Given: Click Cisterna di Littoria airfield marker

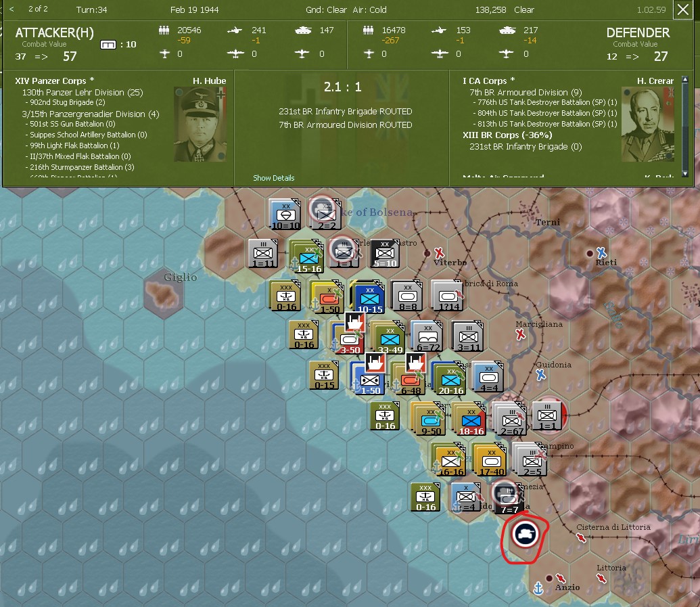Looking at the screenshot, I should tap(581, 538).
